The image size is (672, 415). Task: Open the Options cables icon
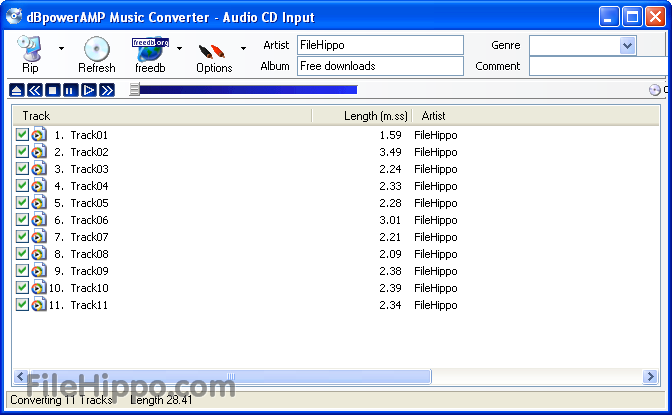(212, 51)
